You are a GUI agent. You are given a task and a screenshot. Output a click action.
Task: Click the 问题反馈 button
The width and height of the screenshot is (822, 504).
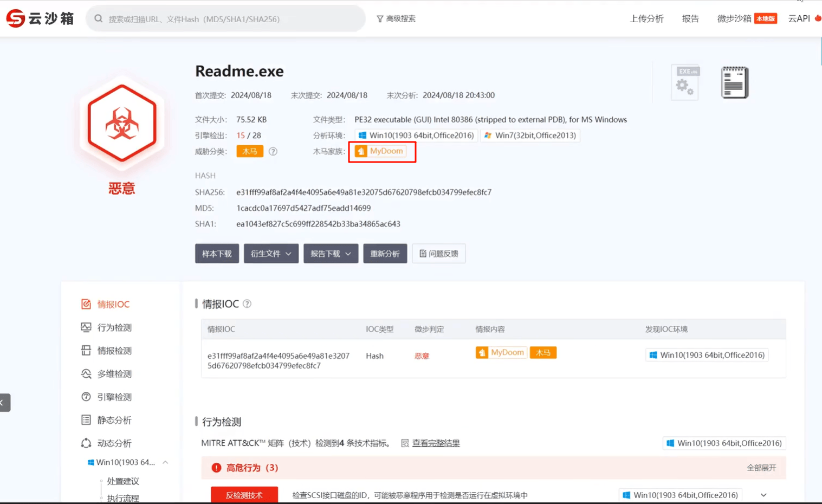click(438, 254)
